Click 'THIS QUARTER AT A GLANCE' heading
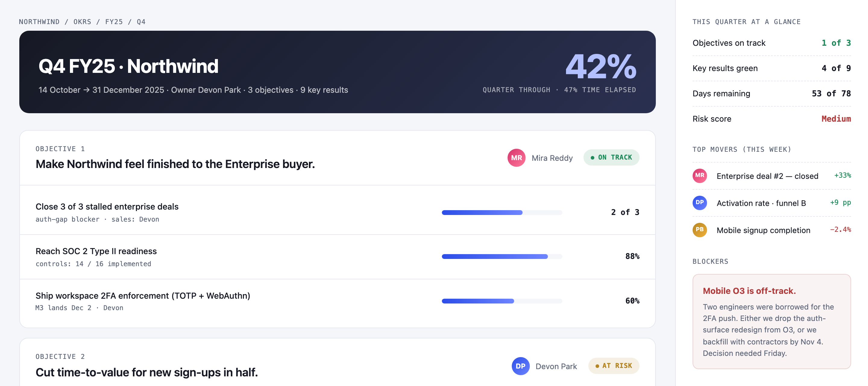This screenshot has height=386, width=868. coord(746,22)
